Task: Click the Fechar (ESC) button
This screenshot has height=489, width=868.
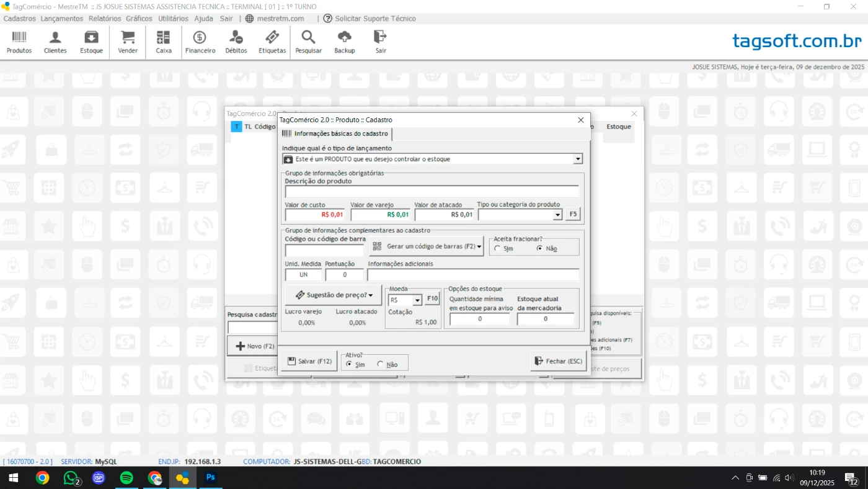Action: pos(558,361)
